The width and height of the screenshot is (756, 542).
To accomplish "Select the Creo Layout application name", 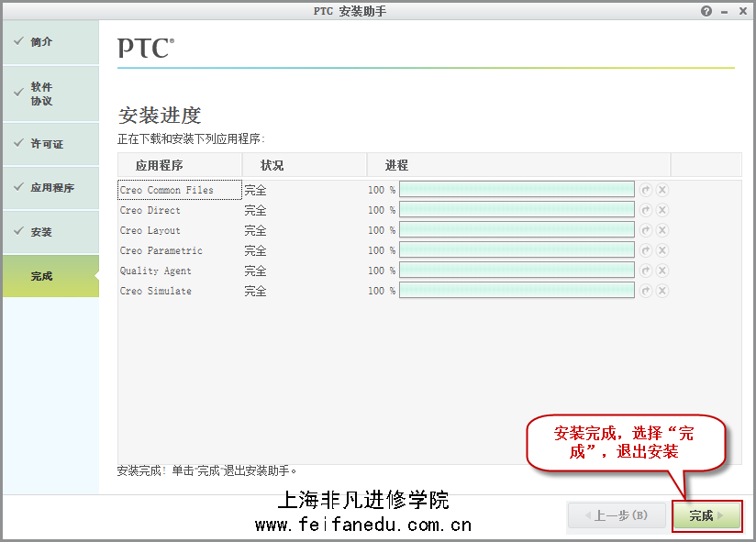I will click(x=150, y=231).
